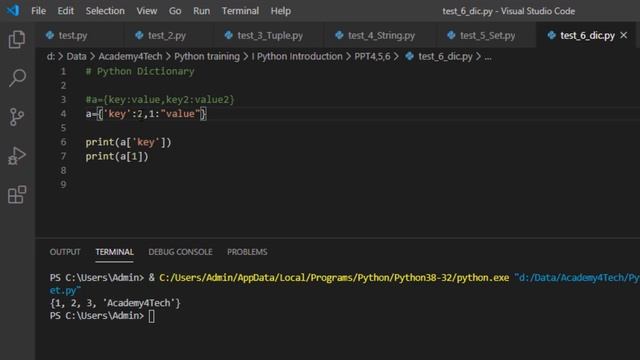Screen dimensions: 640x360
Task: Switch to the TERMINAL panel tab
Action: tap(114, 252)
